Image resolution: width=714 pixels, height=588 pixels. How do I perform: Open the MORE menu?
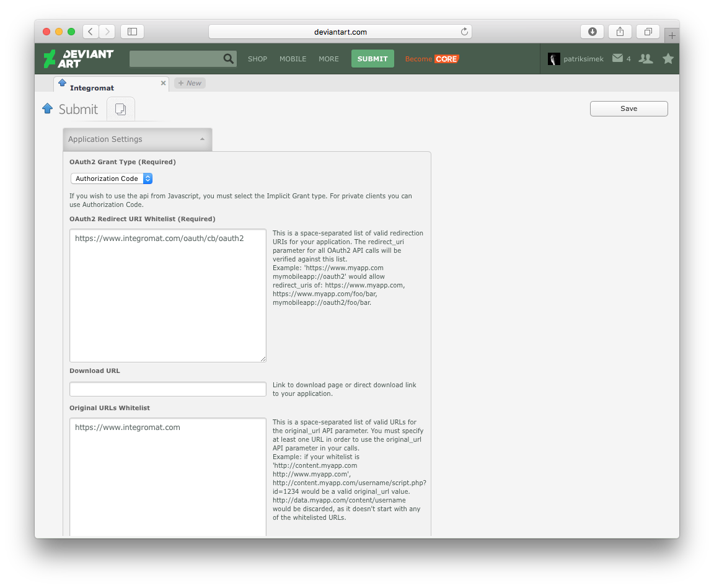328,59
